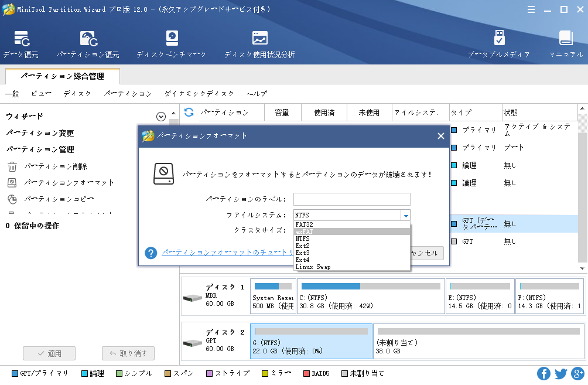
Task: Click the refresh icon beside the パーティション column
Action: coord(189,112)
